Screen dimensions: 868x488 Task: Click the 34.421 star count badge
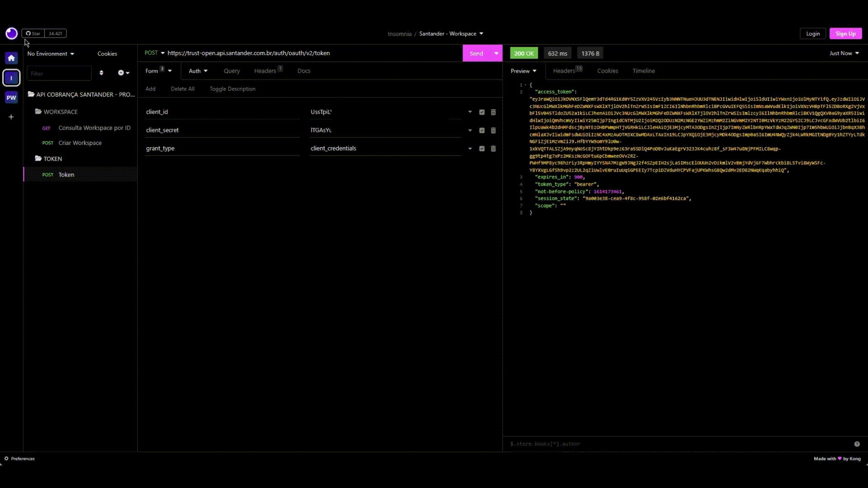coord(55,33)
